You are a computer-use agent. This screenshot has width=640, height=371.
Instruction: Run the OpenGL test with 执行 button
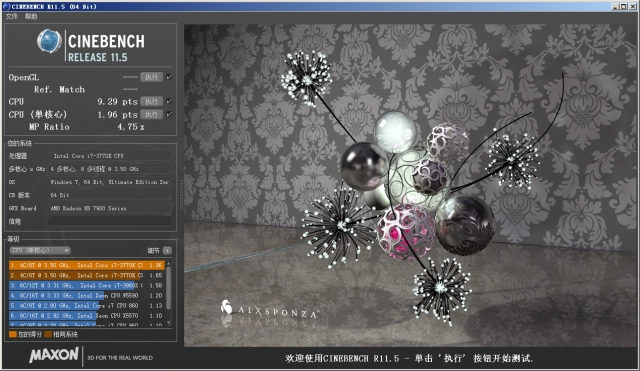(x=151, y=77)
